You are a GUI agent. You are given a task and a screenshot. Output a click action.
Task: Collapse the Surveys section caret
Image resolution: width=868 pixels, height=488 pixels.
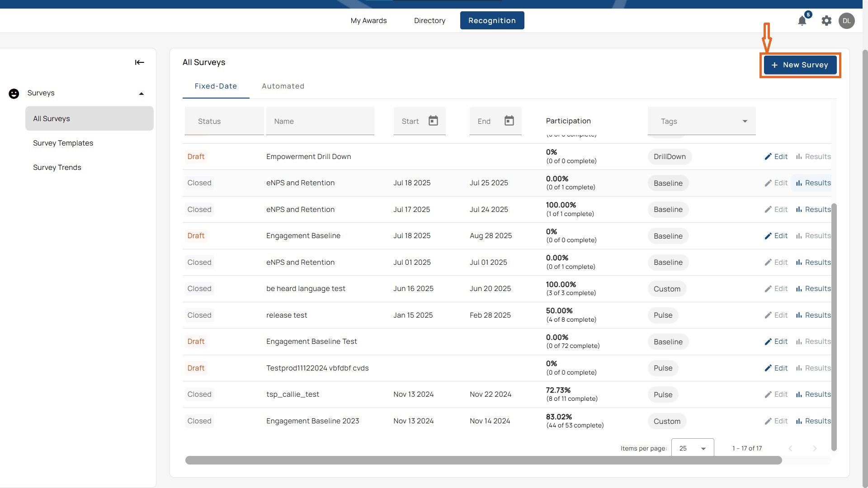142,94
